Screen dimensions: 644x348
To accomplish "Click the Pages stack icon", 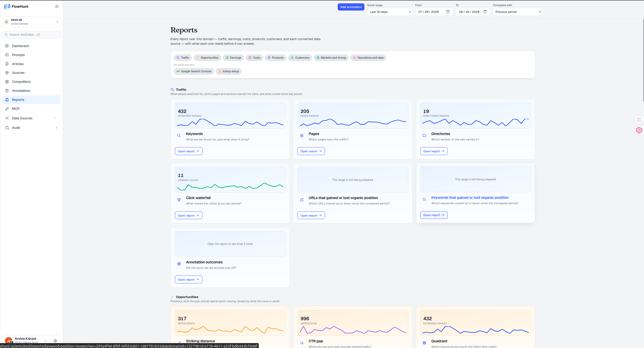I will coord(302,136).
